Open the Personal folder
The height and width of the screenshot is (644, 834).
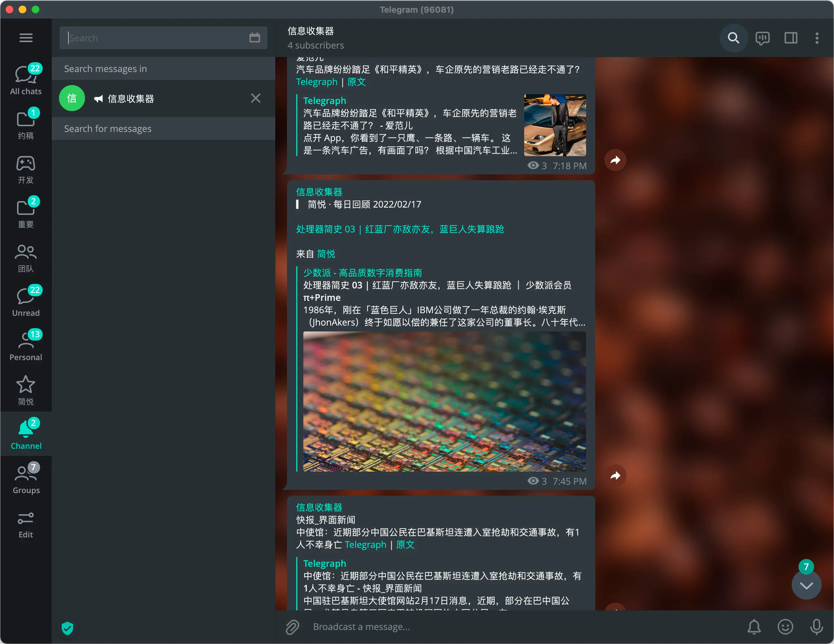[x=26, y=345]
